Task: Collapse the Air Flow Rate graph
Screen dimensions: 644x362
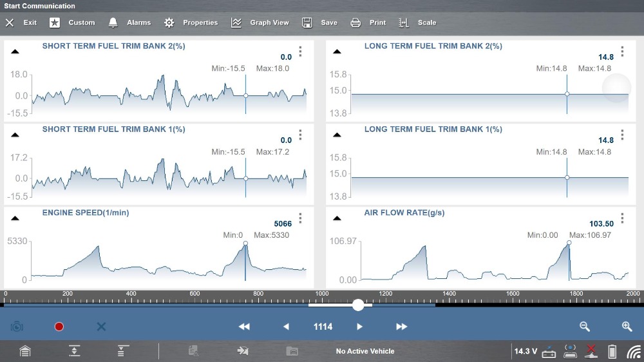Action: tap(336, 218)
